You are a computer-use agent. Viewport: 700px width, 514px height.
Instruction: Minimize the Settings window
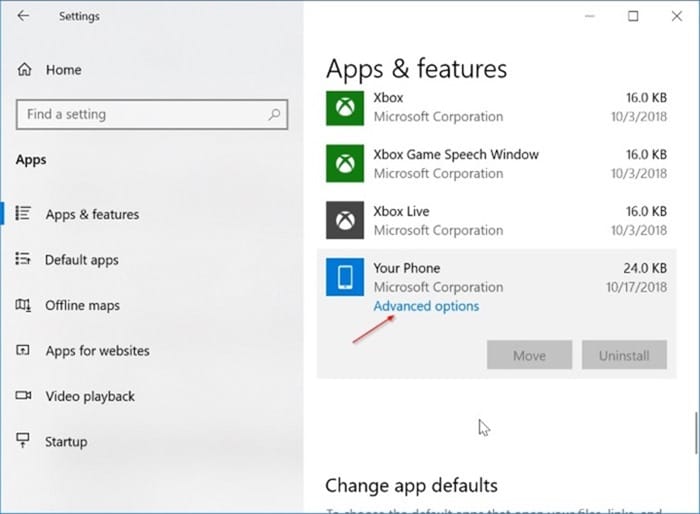pyautogui.click(x=589, y=16)
